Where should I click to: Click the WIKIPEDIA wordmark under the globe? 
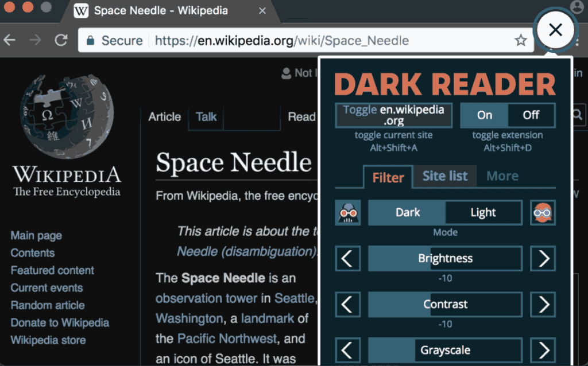click(67, 174)
